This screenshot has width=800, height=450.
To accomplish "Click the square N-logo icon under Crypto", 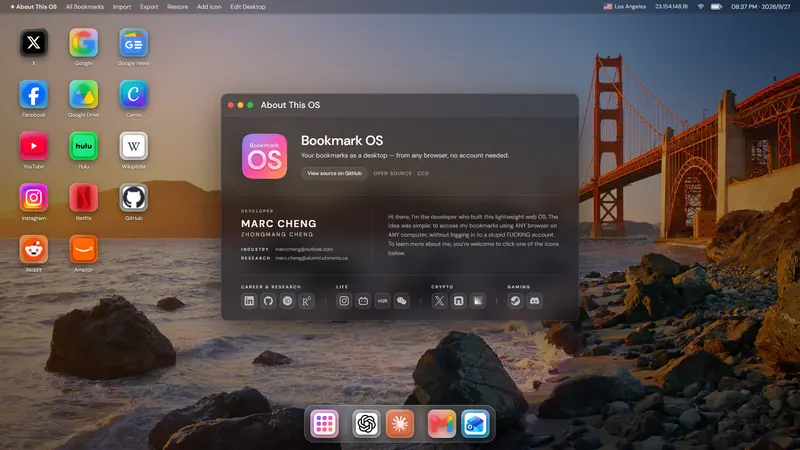I will pyautogui.click(x=459, y=301).
